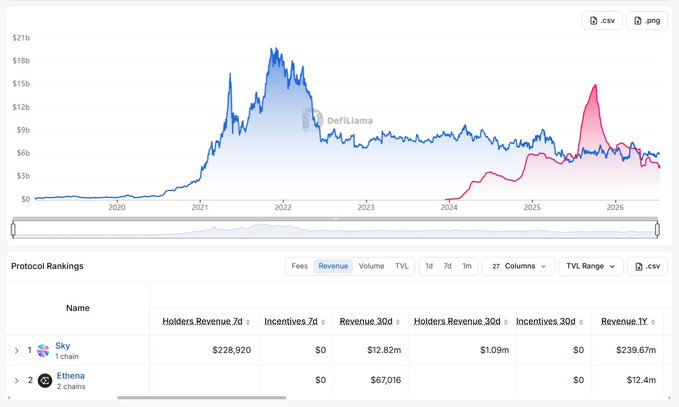The width and height of the screenshot is (679, 407).
Task: Sort by Holders Revenue 30d column
Action: 457,321
